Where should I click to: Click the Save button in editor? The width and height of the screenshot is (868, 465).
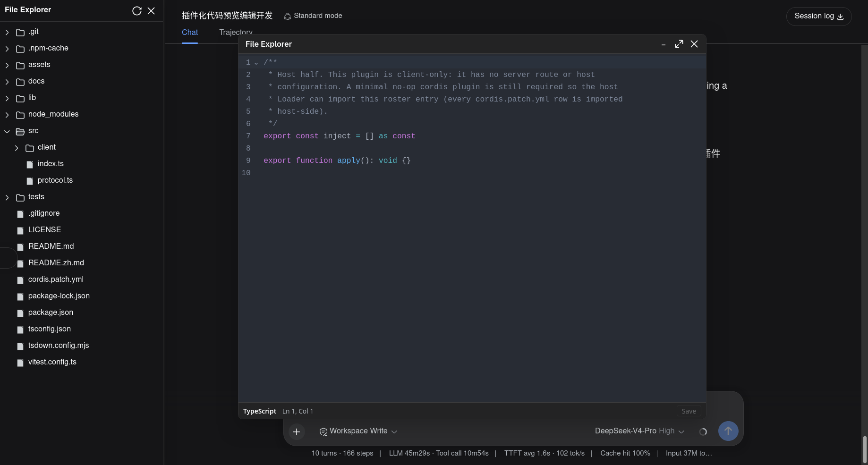pos(689,411)
